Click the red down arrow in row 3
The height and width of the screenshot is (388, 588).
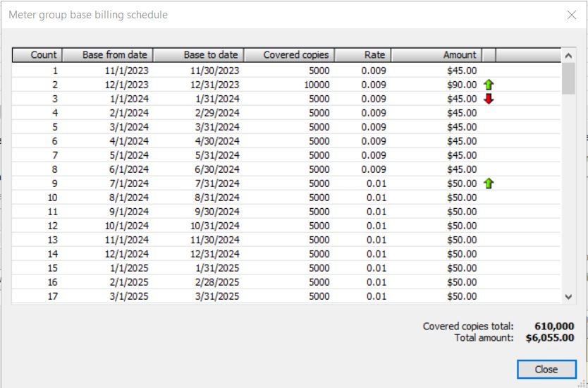(x=489, y=99)
